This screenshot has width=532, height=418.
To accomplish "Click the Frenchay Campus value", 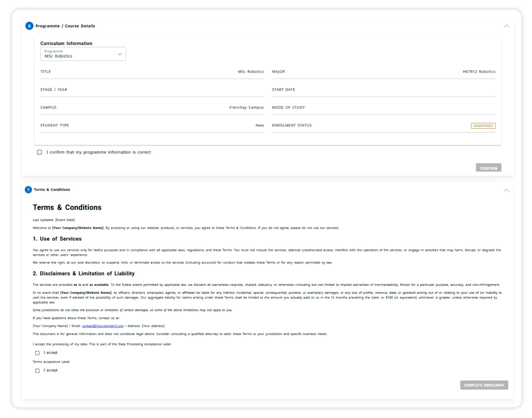I will (x=246, y=107).
